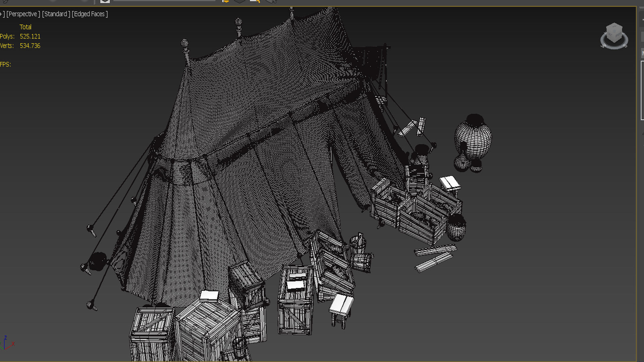Open the [Perspective] viewport label menu
Image resolution: width=644 pixels, height=362 pixels.
tap(23, 14)
